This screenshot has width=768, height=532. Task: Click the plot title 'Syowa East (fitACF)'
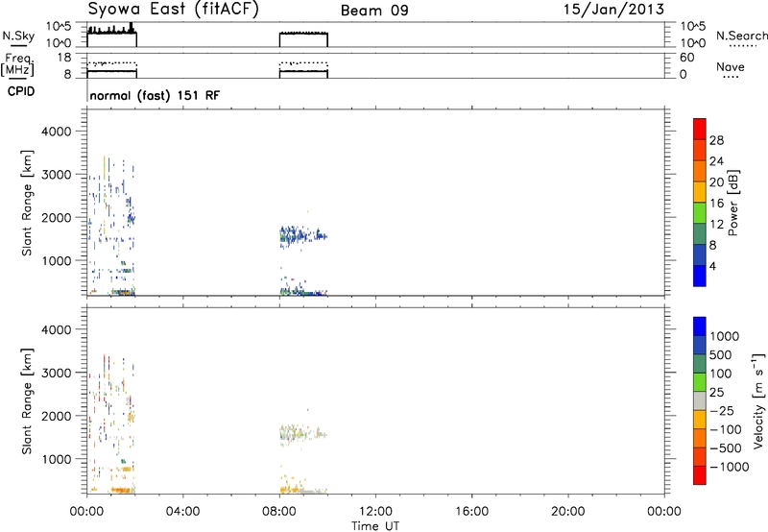coord(174,10)
